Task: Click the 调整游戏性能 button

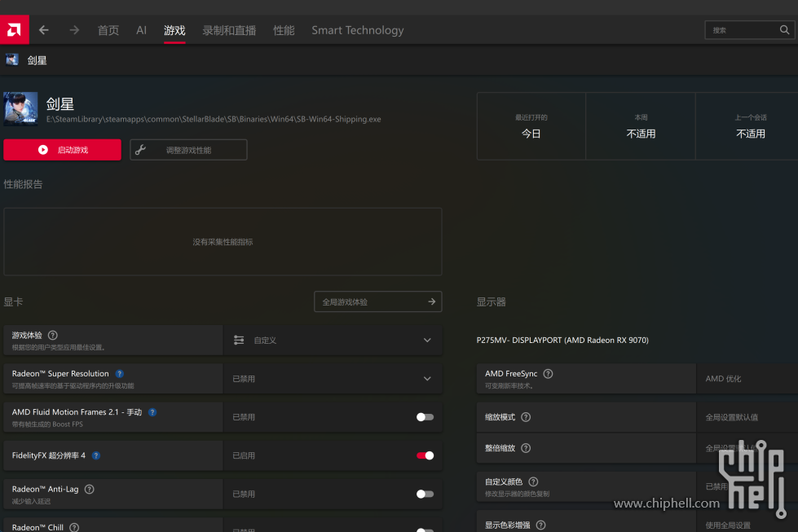Action: [x=188, y=150]
